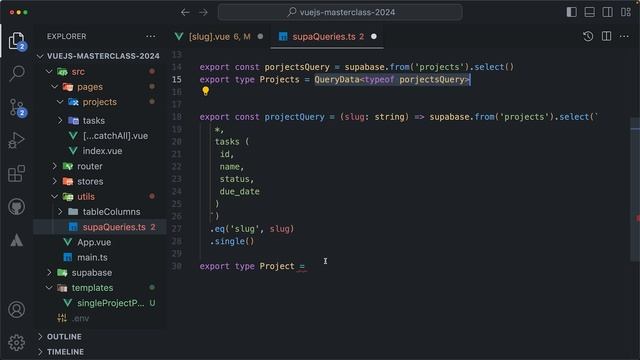Close supaQueries.ts via its unsaved dot

point(373,37)
